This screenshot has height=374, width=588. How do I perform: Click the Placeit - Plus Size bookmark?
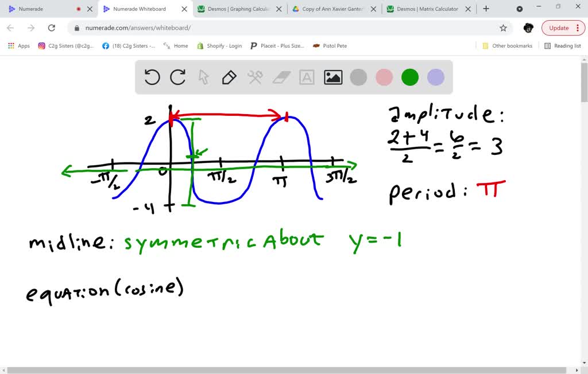(277, 46)
